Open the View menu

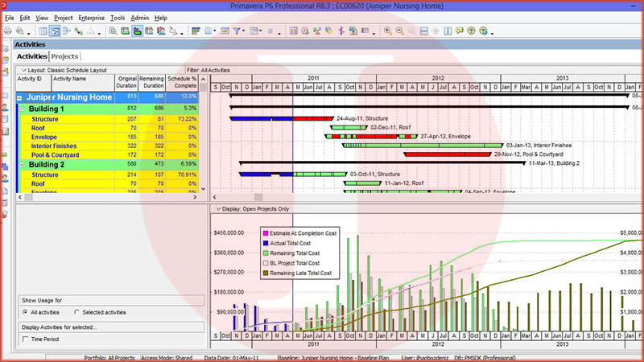[x=42, y=18]
